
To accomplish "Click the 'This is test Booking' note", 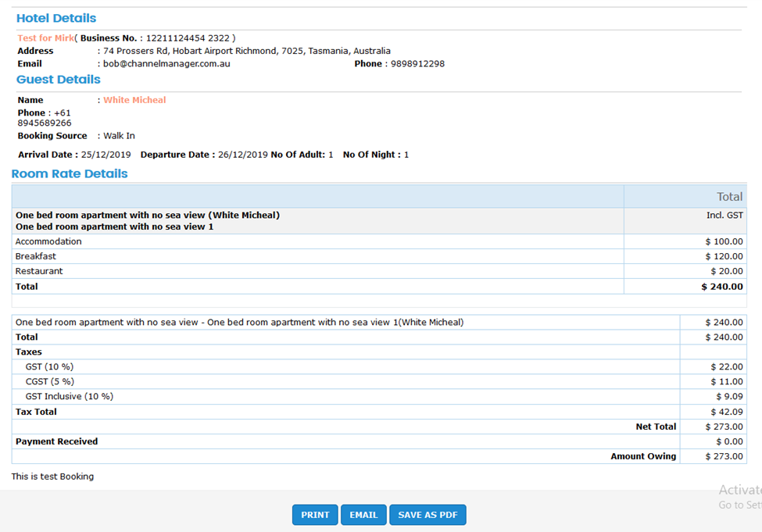I will click(x=52, y=477).
